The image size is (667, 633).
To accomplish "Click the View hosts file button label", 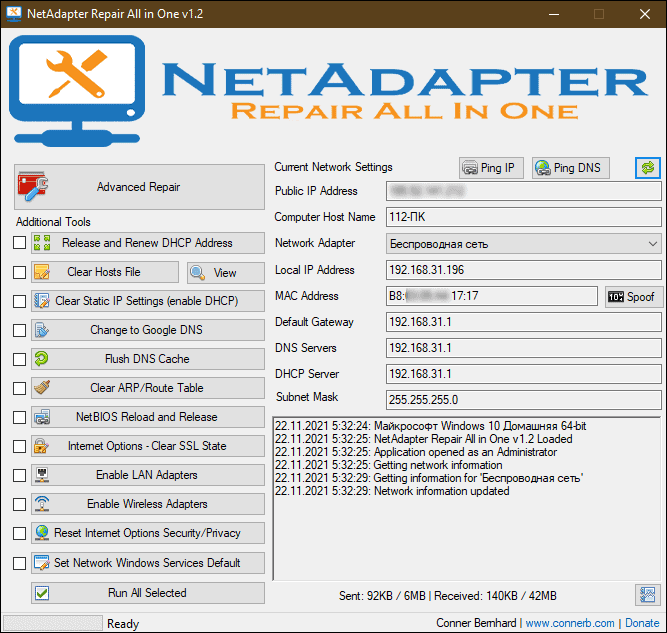I will (225, 273).
